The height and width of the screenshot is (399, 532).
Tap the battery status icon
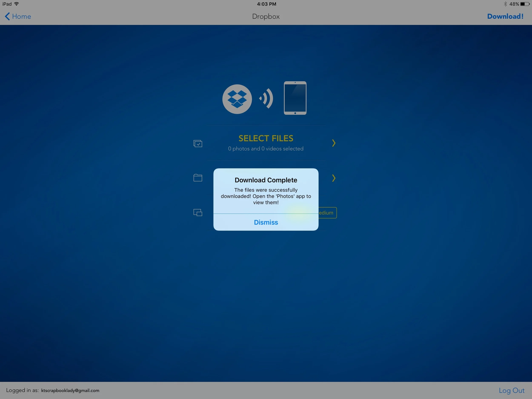tap(525, 4)
